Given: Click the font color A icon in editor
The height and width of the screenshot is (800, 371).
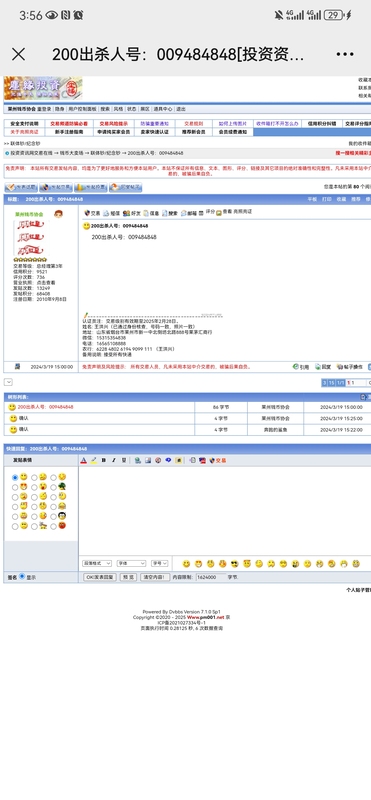Looking at the screenshot, I should [84, 460].
